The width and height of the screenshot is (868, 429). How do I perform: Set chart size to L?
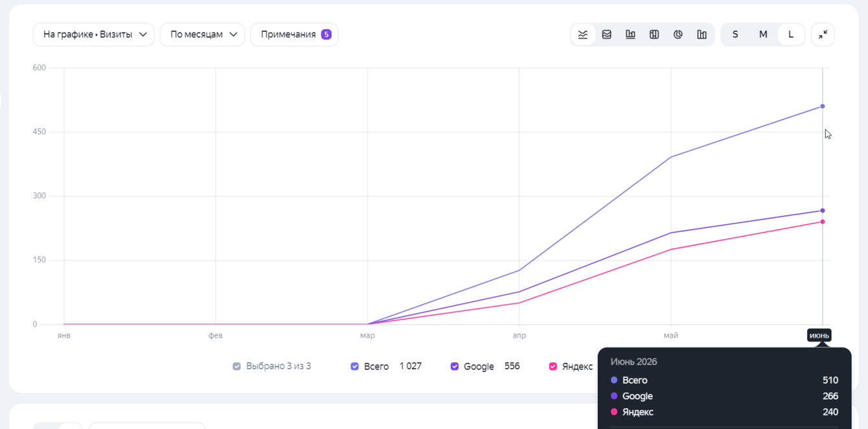[x=791, y=34]
